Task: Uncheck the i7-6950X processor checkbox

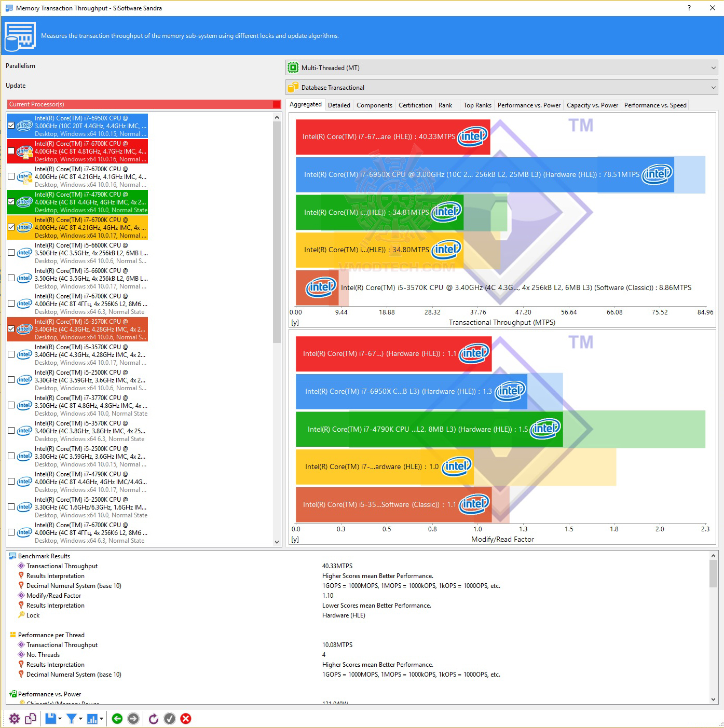Action: 11,126
